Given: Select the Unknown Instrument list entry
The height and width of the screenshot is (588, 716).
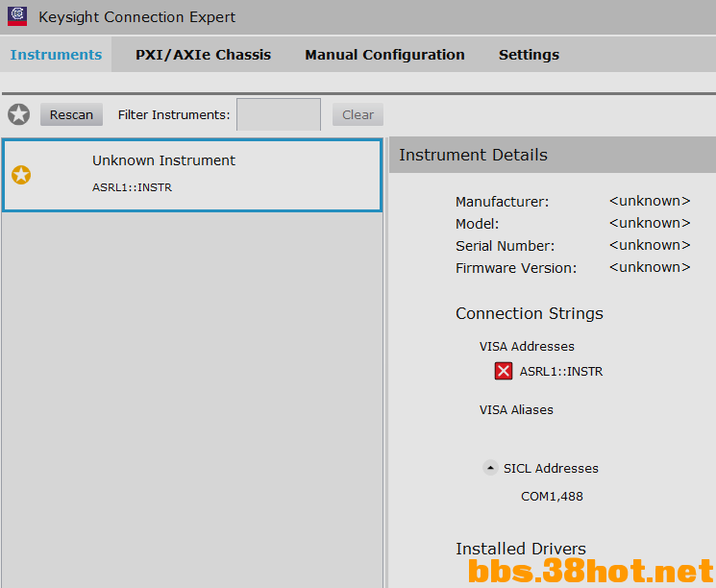Looking at the screenshot, I should tap(192, 175).
